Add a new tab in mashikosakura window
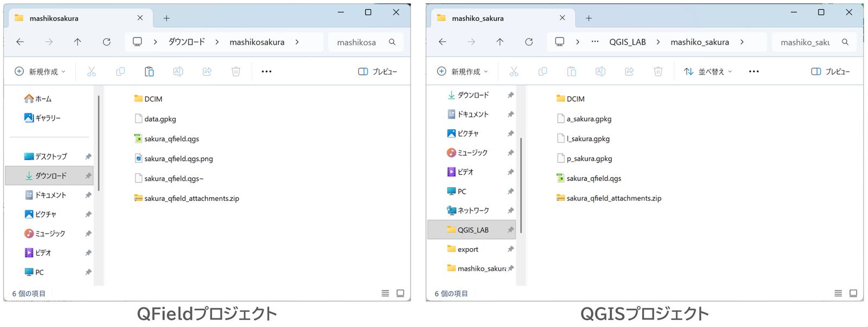This screenshot has width=868, height=327. [x=167, y=18]
